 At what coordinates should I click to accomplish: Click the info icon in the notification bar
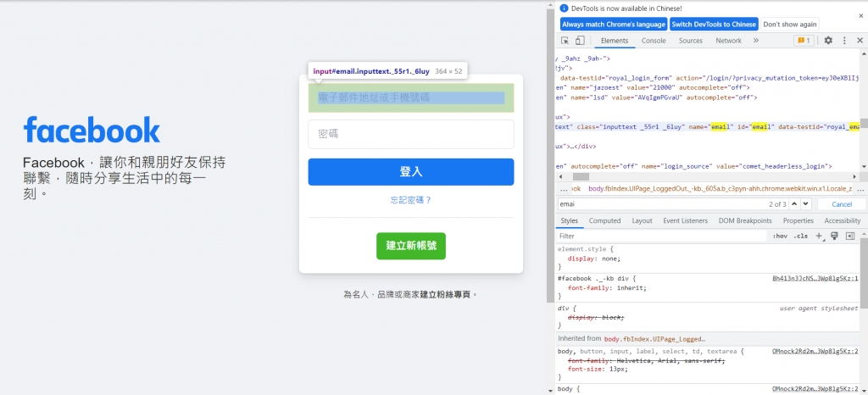564,8
